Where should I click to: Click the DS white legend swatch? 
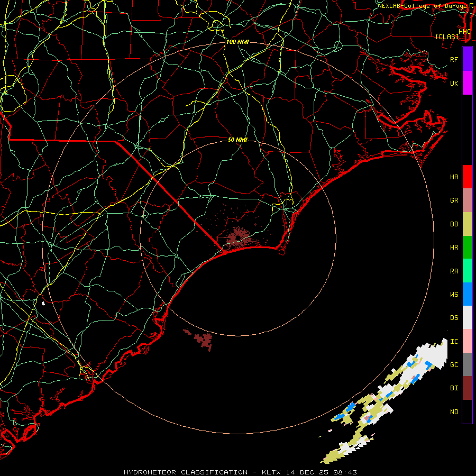pyautogui.click(x=467, y=317)
